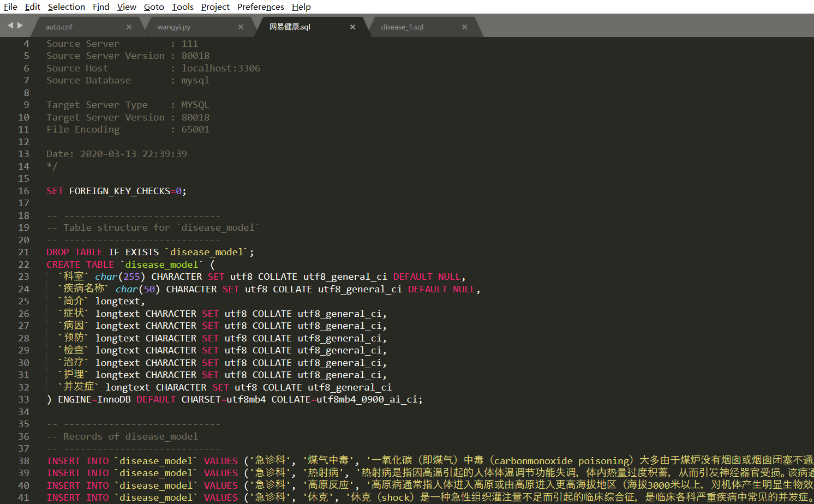Click 'Records of disease_model' comment

tap(130, 436)
